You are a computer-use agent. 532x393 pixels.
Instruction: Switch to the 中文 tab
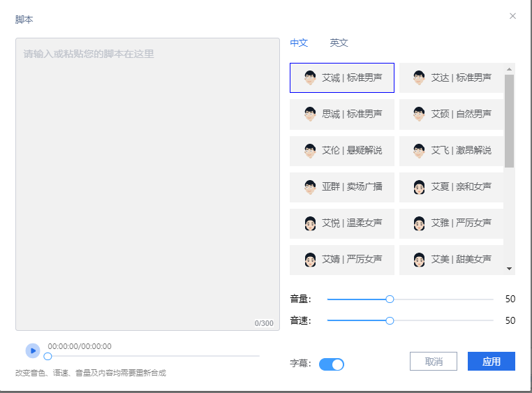pyautogui.click(x=299, y=43)
